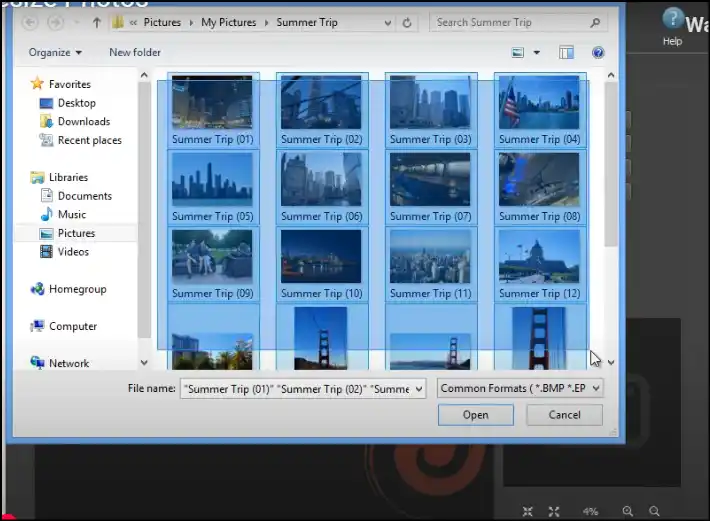Select the Summer Trip (07) thumbnail
Screen dimensions: 710x521
(x=431, y=187)
